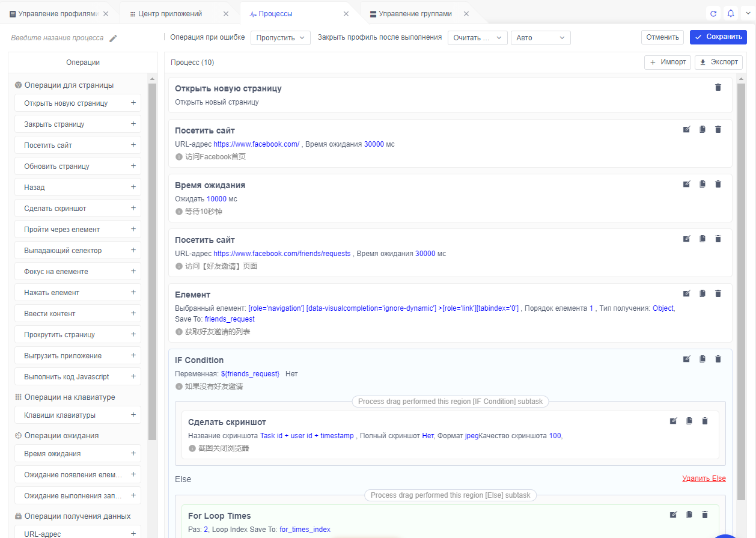Viewport: 756px width, 538px height.
Task: Delete the 'Сделать скриншот' subtask
Action: pyautogui.click(x=705, y=421)
